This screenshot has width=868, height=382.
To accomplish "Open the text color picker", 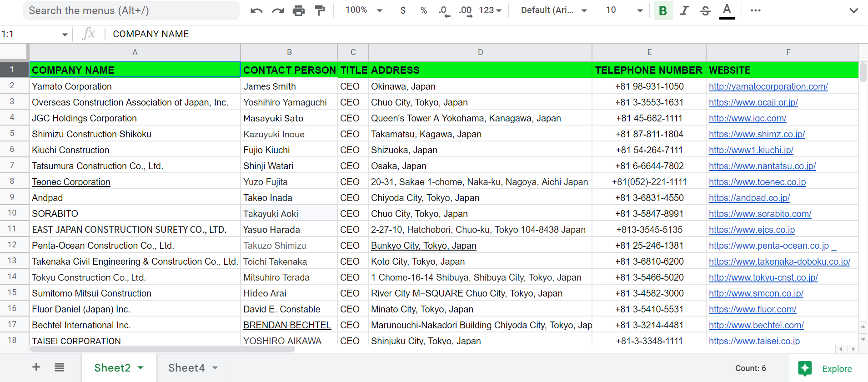I will 727,11.
